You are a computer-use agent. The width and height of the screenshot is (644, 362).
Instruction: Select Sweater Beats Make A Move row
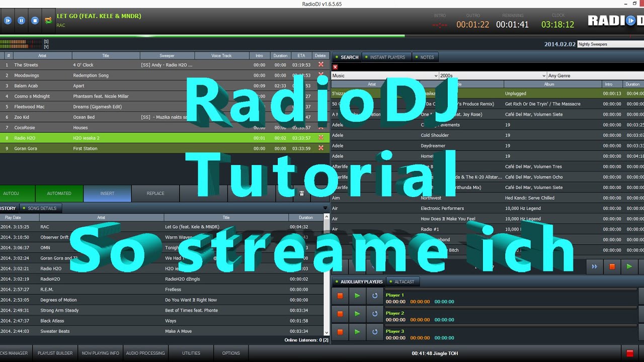click(162, 331)
